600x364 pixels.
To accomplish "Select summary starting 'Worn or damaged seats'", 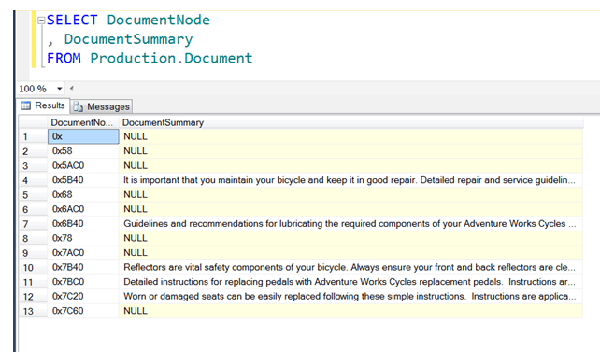I will [350, 296].
